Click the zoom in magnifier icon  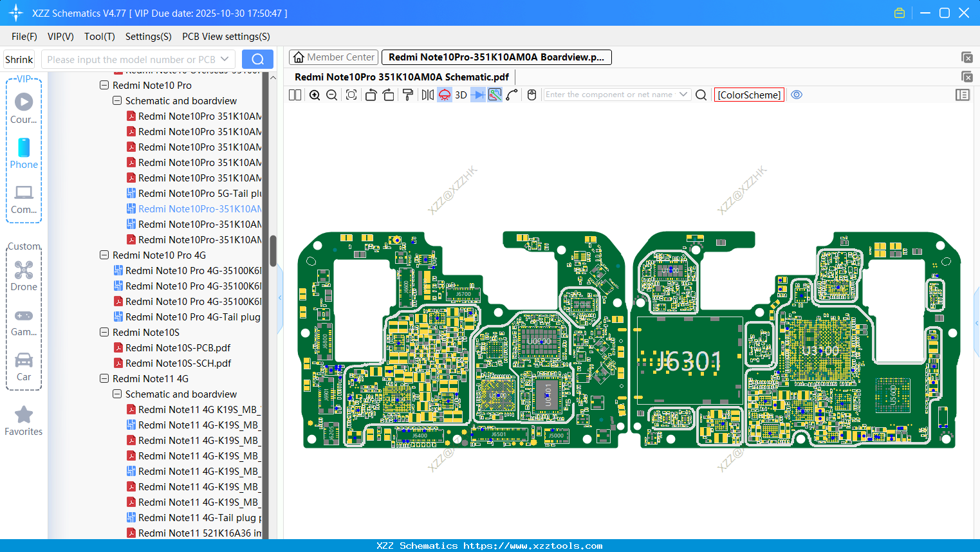tap(315, 95)
